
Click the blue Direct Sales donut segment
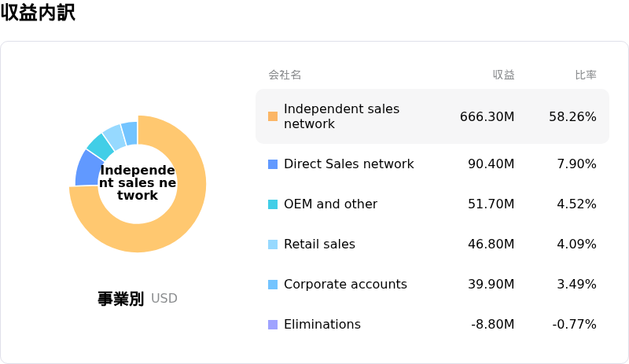click(x=88, y=168)
